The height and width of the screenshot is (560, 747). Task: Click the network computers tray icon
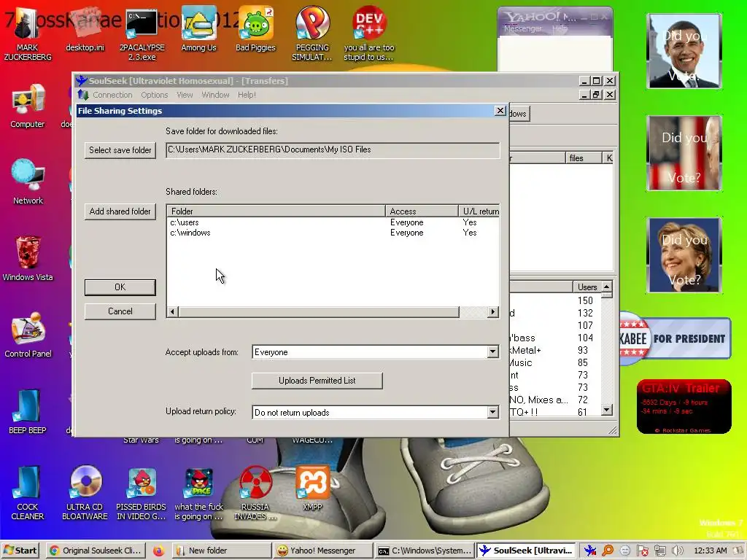(x=659, y=551)
